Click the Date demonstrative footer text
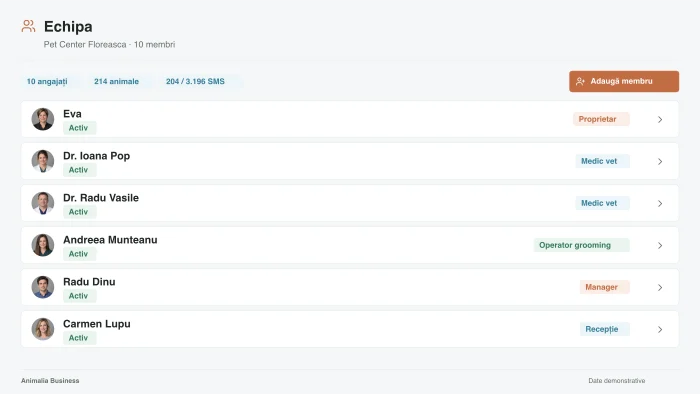This screenshot has height=394, width=700. (x=617, y=381)
